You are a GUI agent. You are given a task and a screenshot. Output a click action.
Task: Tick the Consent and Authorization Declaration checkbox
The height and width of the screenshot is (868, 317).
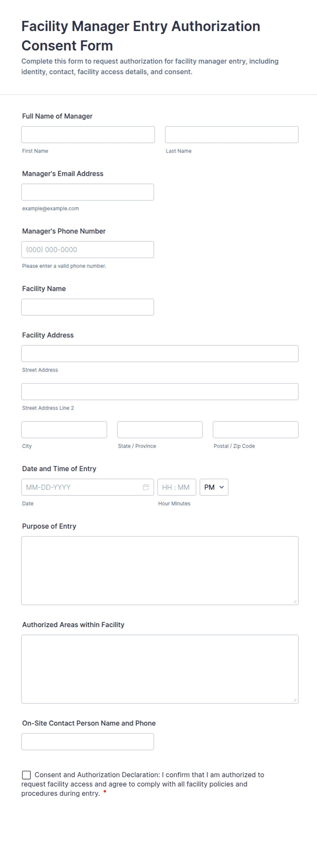(x=26, y=775)
